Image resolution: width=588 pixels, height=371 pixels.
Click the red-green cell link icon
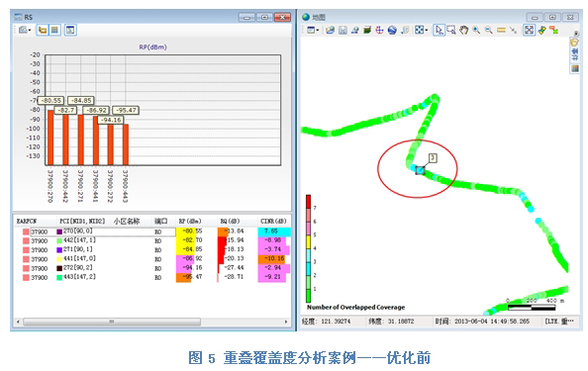click(554, 30)
